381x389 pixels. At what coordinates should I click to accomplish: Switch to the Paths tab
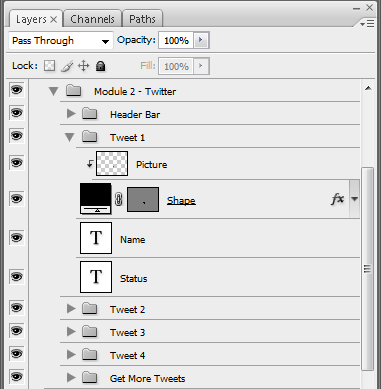[142, 19]
